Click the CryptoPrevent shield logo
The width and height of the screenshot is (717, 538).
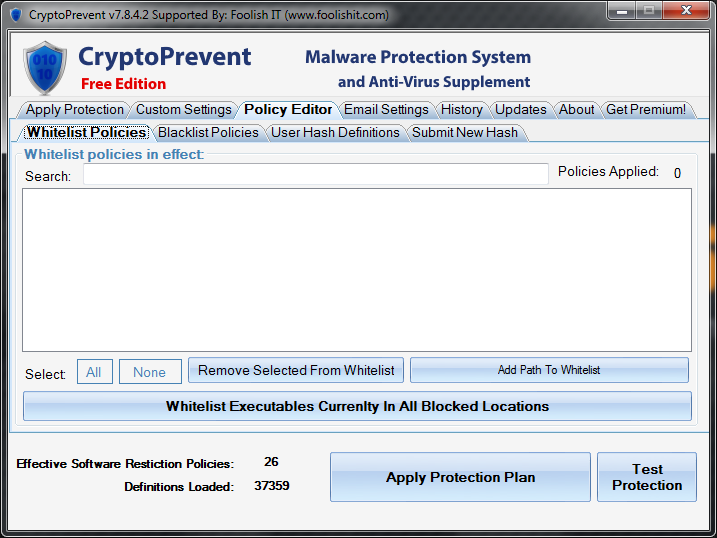click(x=45, y=68)
